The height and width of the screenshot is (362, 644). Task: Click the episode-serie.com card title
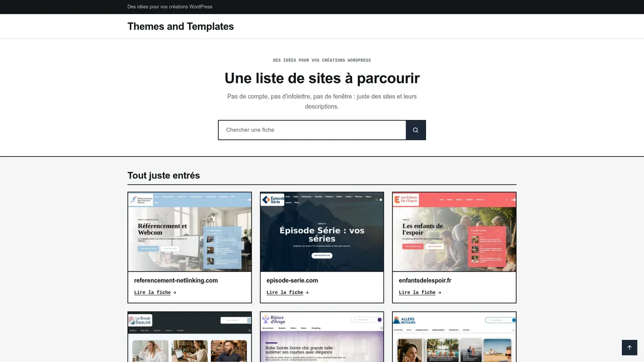(292, 281)
